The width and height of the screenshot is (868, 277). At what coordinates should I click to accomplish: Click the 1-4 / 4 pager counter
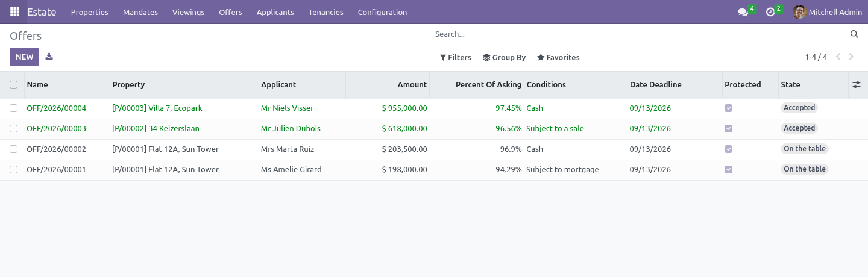pos(816,57)
